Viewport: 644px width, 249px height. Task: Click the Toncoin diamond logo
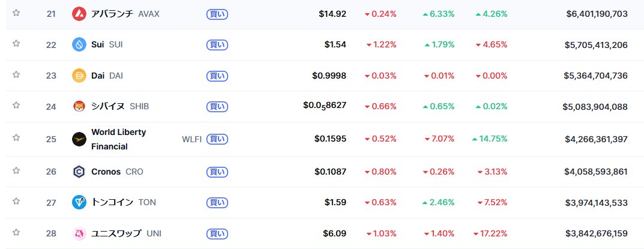(x=79, y=202)
